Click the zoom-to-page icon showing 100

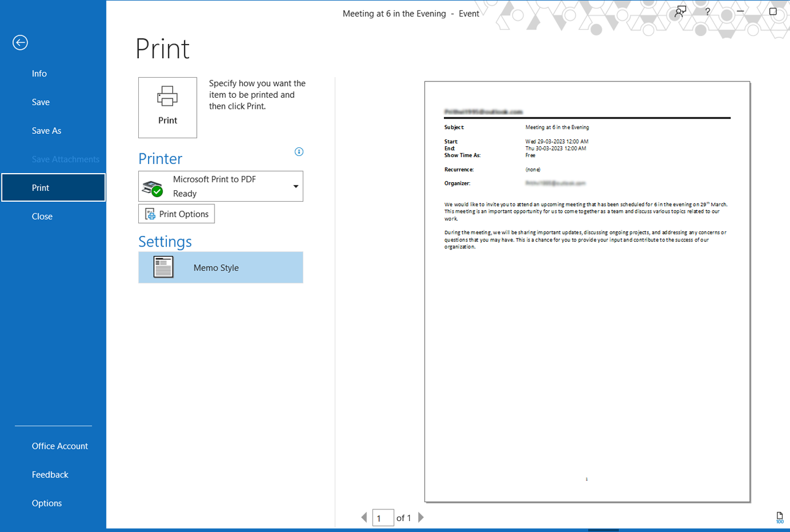coord(780,517)
